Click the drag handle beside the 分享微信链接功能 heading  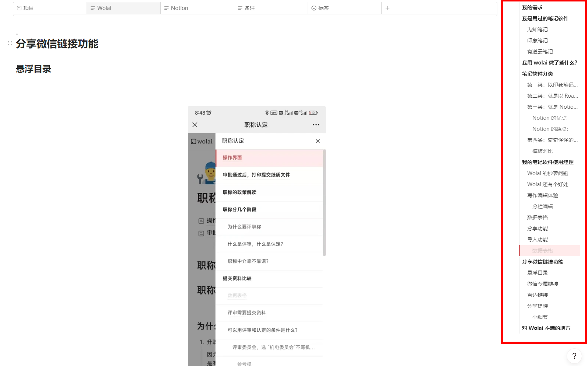[10, 43]
